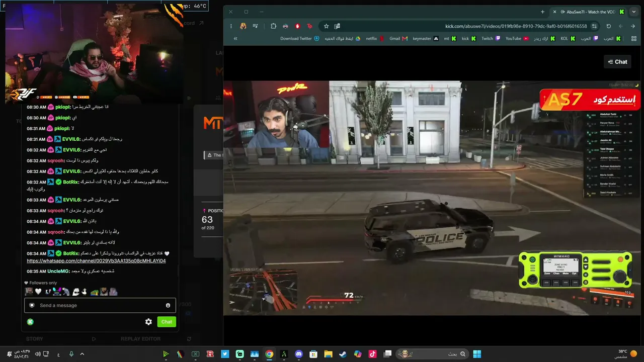The width and height of the screenshot is (644, 362).
Task: Open the weather widget showing 38°C
Action: (625, 354)
